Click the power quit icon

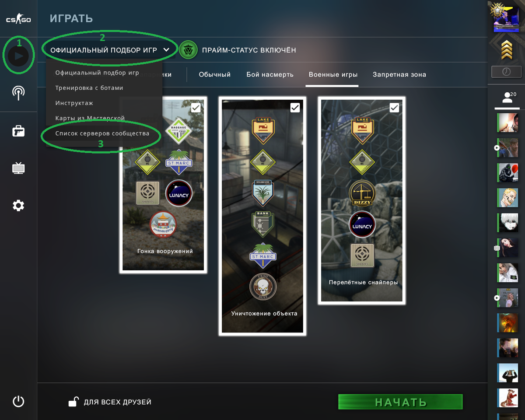(18, 401)
